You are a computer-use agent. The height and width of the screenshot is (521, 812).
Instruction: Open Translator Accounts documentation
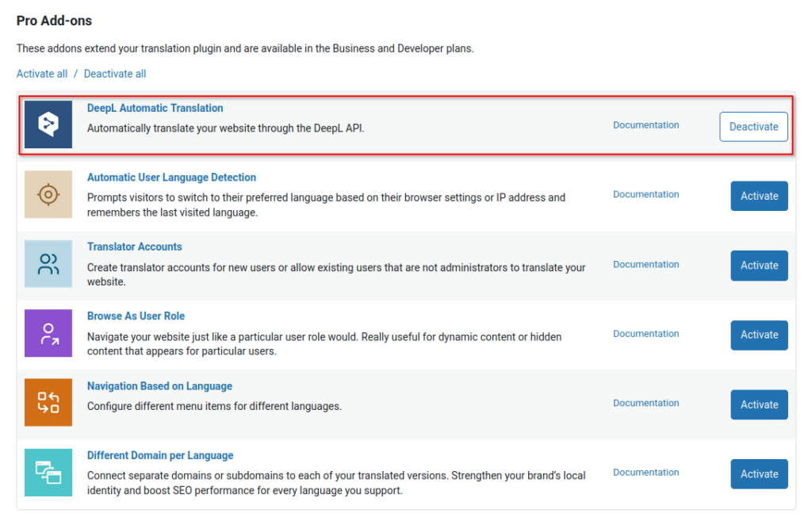(645, 264)
